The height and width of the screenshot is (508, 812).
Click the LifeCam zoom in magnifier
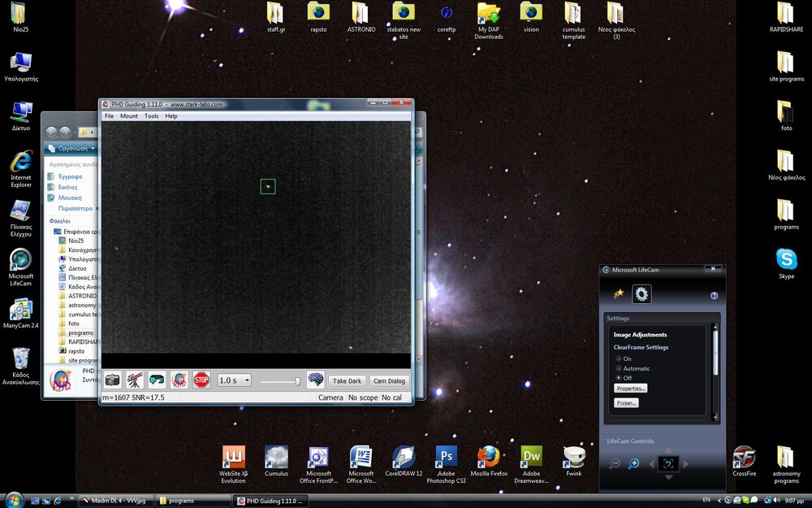tap(633, 464)
